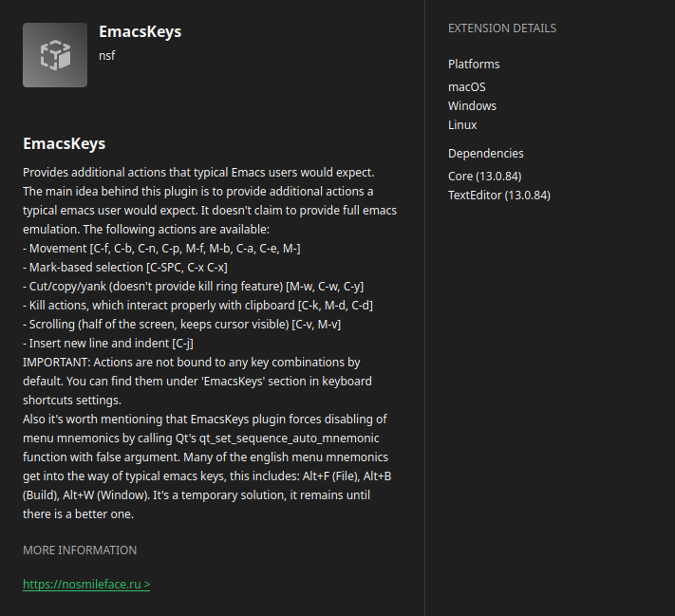Click the Scrolling description line
The height and width of the screenshot is (616, 675).
181,325
